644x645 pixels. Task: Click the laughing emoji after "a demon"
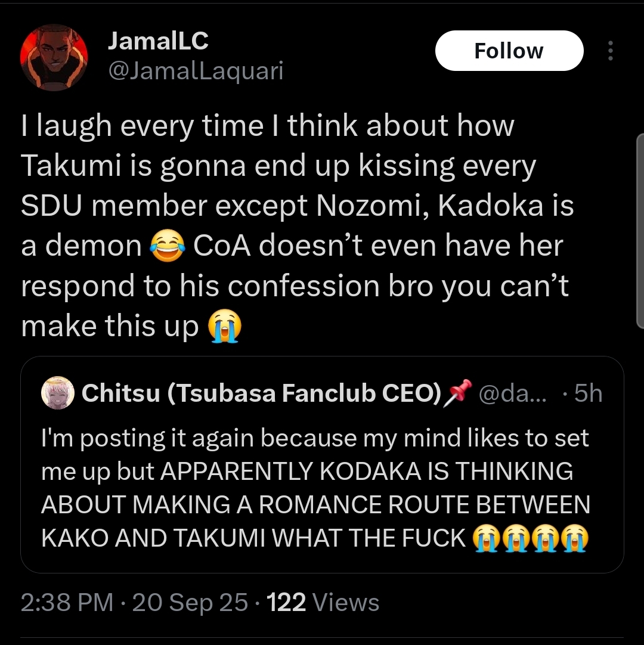click(167, 246)
